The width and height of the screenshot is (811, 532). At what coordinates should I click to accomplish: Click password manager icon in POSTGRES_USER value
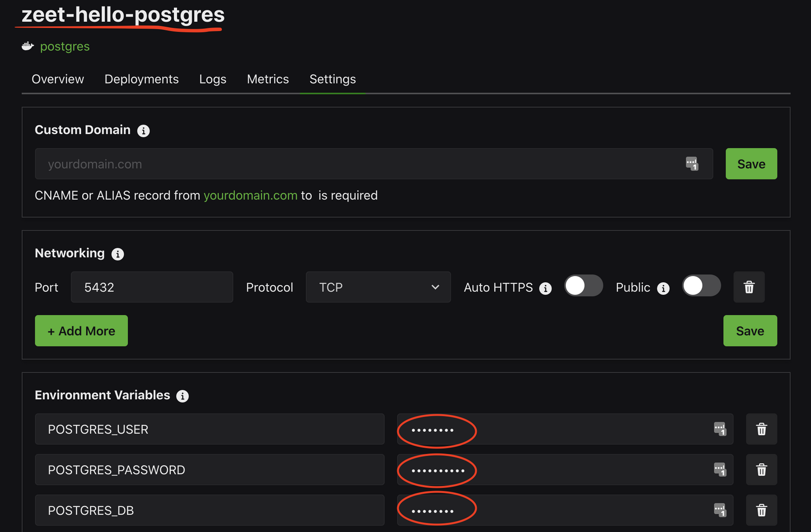tap(720, 429)
